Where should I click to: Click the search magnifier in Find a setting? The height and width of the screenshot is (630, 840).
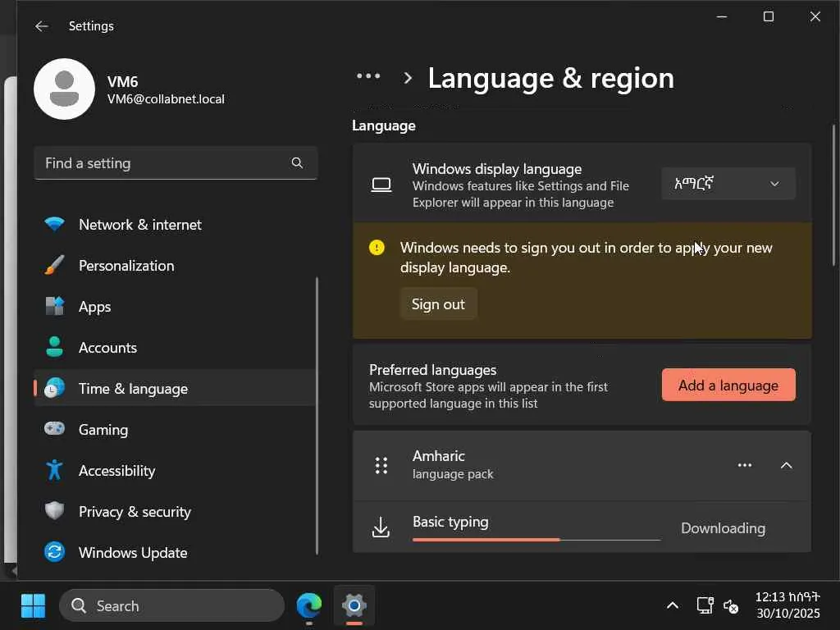(x=297, y=163)
